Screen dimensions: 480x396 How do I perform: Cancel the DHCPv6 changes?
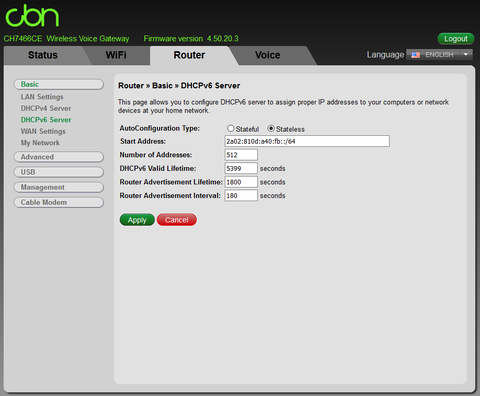click(177, 220)
